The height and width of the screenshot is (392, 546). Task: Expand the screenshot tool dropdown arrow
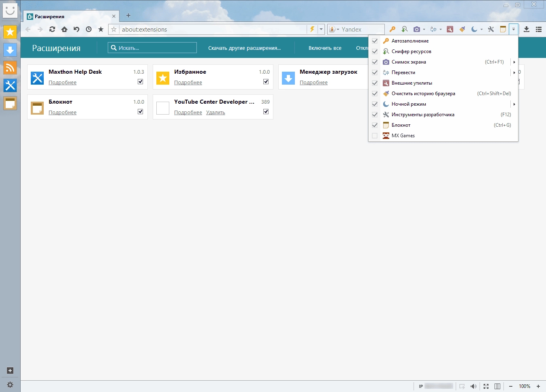pyautogui.click(x=424, y=29)
